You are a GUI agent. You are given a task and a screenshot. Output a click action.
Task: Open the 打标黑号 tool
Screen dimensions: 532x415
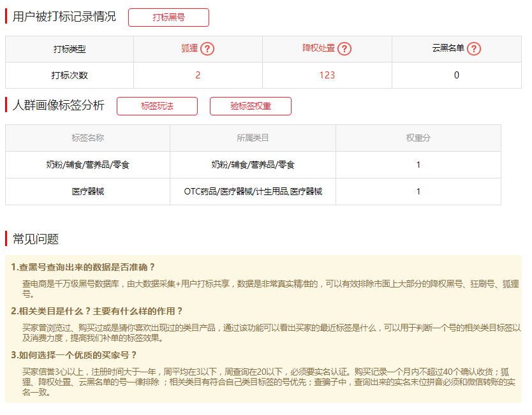tap(169, 17)
